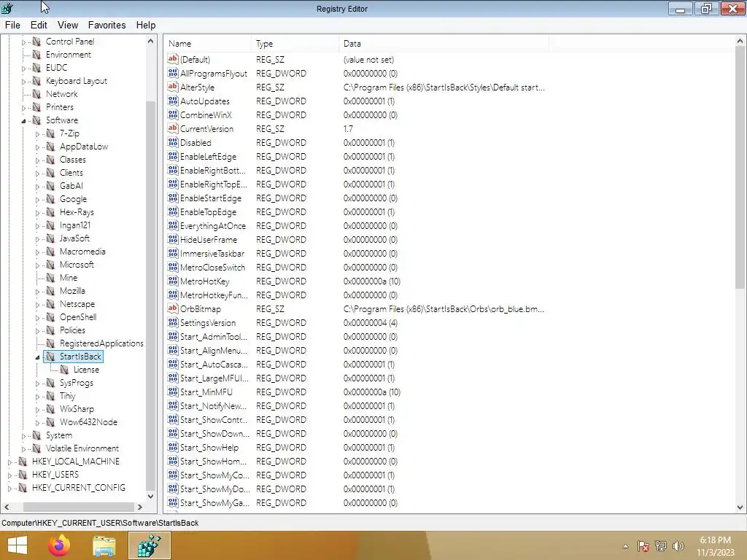The height and width of the screenshot is (560, 747).
Task: Expand the HKEY_LOCAL_MACHINE hive
Action: [9, 462]
